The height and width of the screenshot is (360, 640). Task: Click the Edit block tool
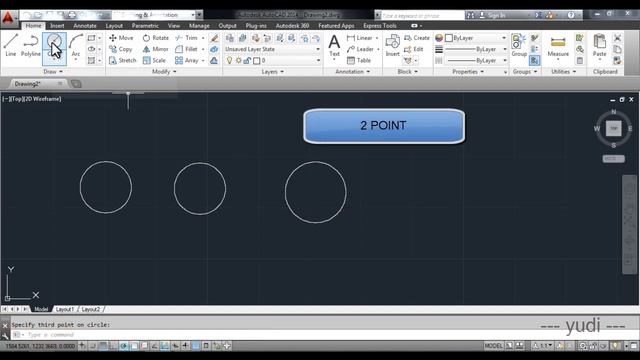pos(413,49)
